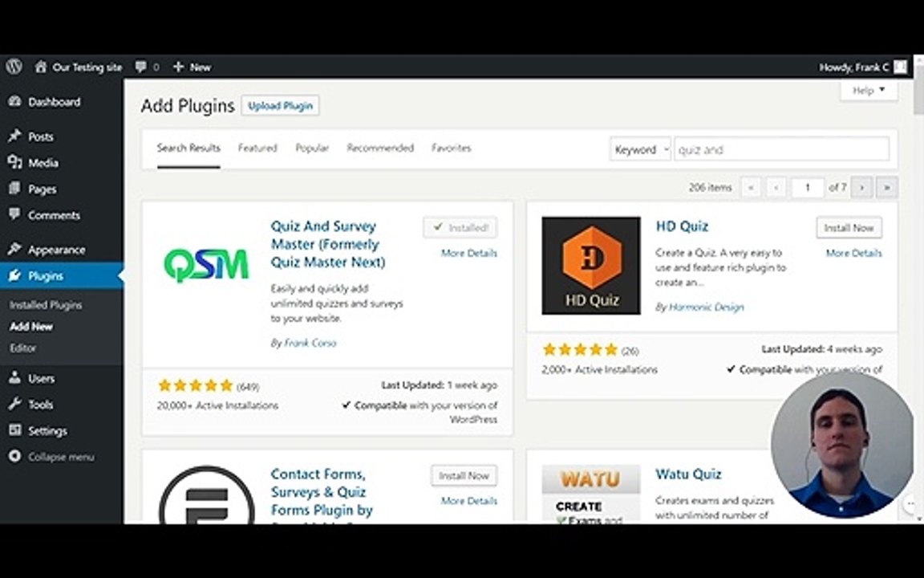The width and height of the screenshot is (924, 578).
Task: Expand the Help dropdown tab
Action: [x=869, y=90]
